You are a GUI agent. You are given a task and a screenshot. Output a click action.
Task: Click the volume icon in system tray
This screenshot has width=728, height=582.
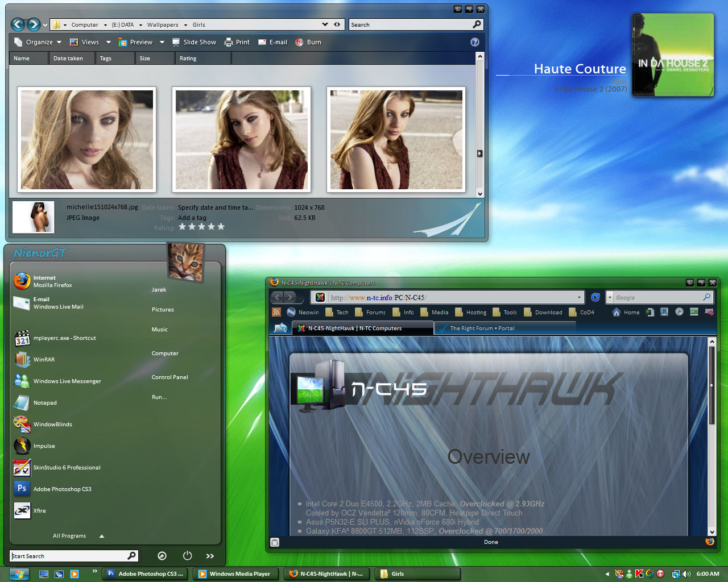click(686, 574)
